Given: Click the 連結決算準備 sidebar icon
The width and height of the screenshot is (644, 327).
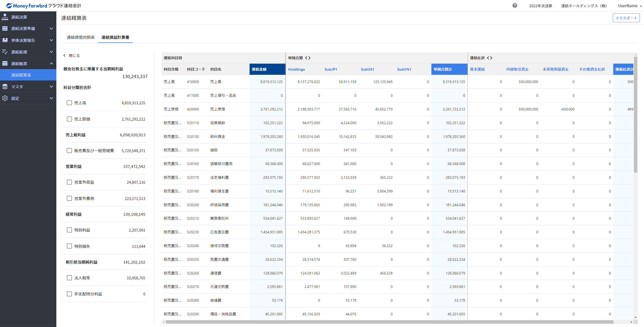Looking at the screenshot, I should point(5,28).
